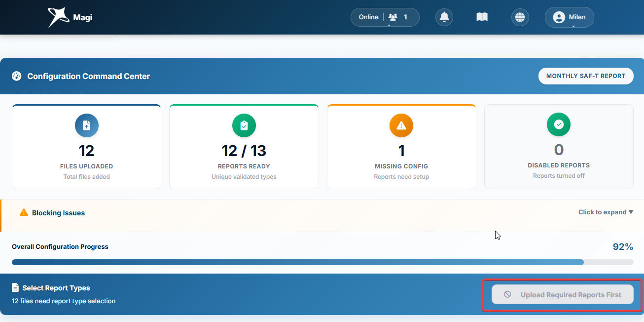
Task: Open the Online status dropdown
Action: coord(385,17)
